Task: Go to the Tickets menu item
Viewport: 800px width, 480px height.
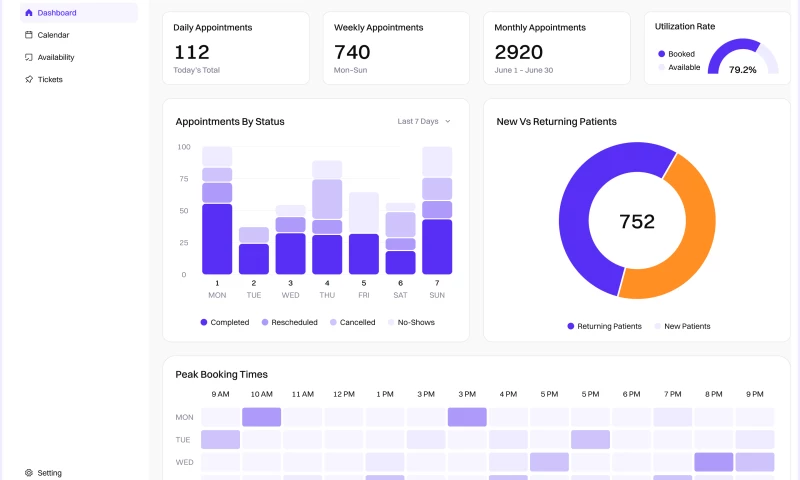Action: [x=50, y=79]
